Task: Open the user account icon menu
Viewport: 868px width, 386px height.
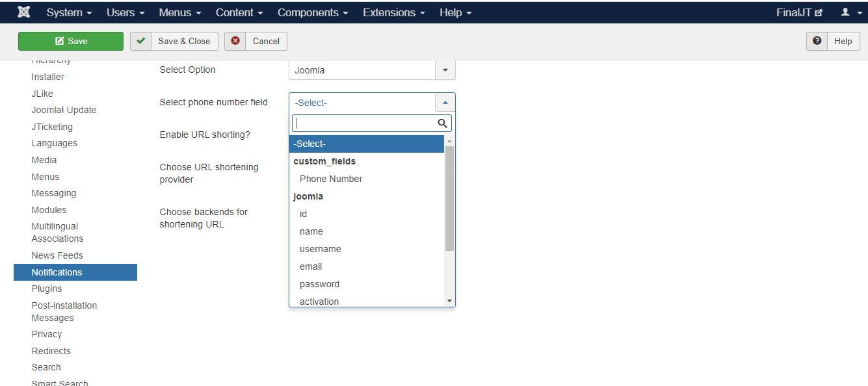Action: [850, 12]
